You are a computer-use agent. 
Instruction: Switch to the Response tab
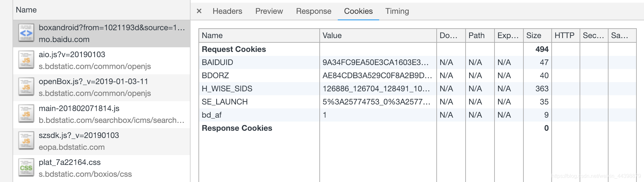(313, 11)
